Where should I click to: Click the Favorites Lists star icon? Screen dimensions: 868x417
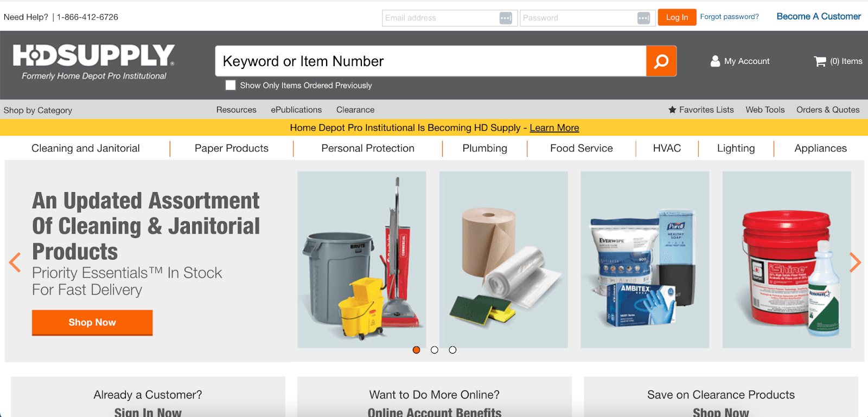672,110
